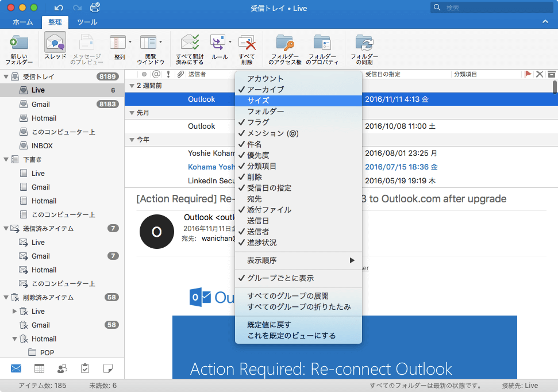
Task: Collapse the 2 週間前 message group
Action: (x=132, y=86)
